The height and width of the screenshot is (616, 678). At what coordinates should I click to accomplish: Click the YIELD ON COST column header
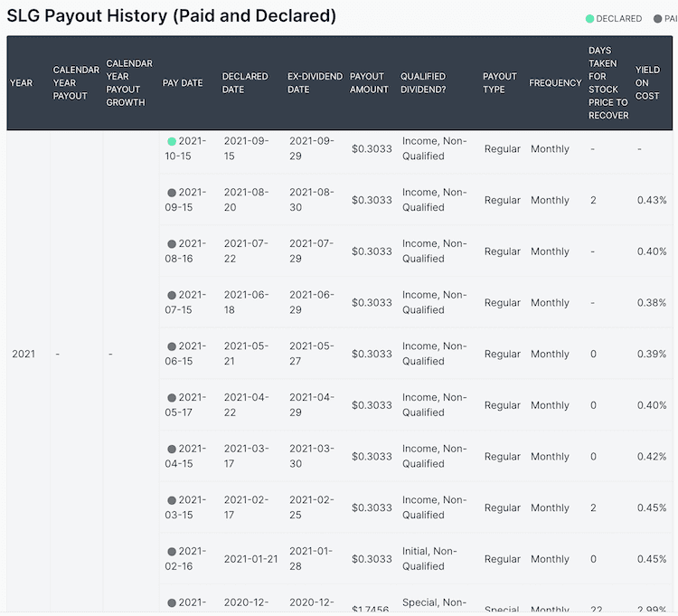click(x=648, y=82)
